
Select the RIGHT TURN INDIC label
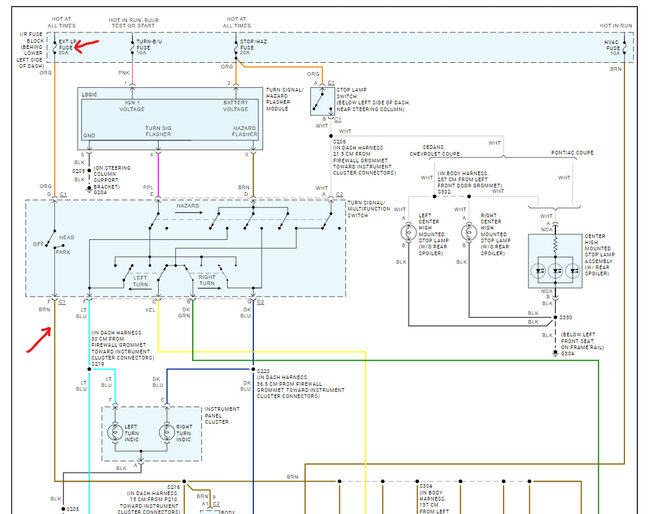(x=184, y=433)
